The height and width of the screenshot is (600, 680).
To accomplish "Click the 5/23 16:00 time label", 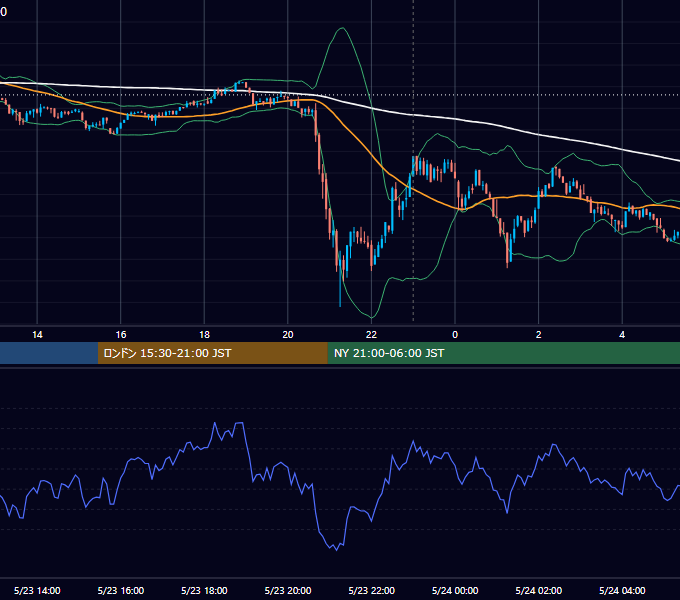I will (x=121, y=590).
